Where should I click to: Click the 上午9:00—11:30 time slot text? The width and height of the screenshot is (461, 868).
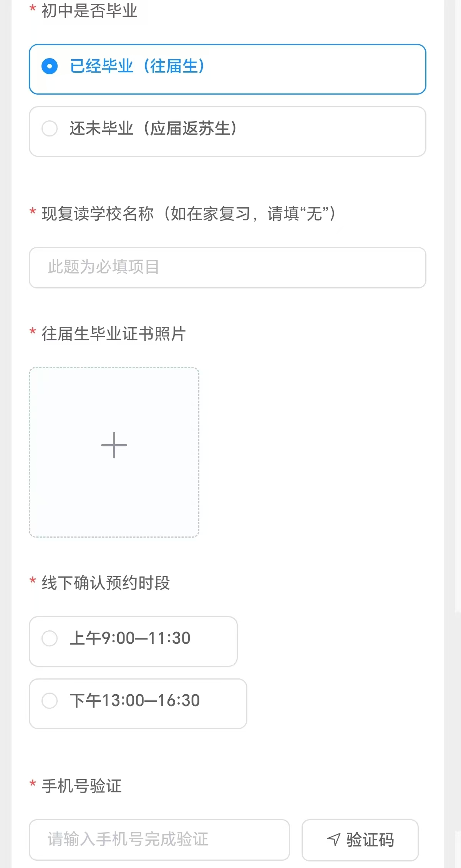(130, 638)
